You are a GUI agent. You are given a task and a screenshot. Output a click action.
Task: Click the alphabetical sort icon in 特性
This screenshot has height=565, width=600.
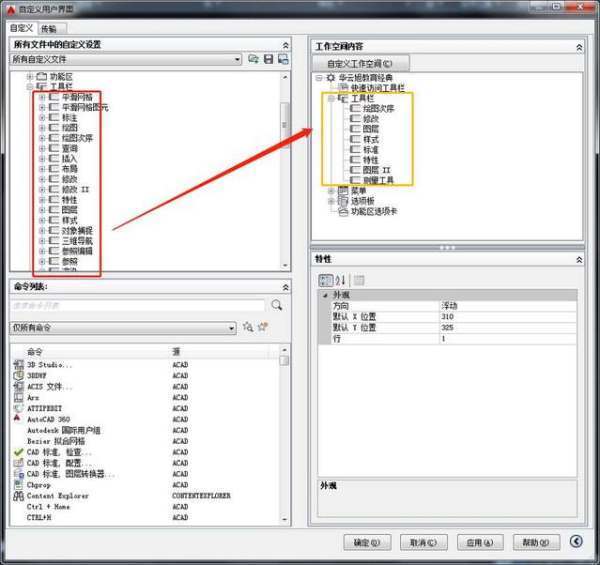(341, 280)
